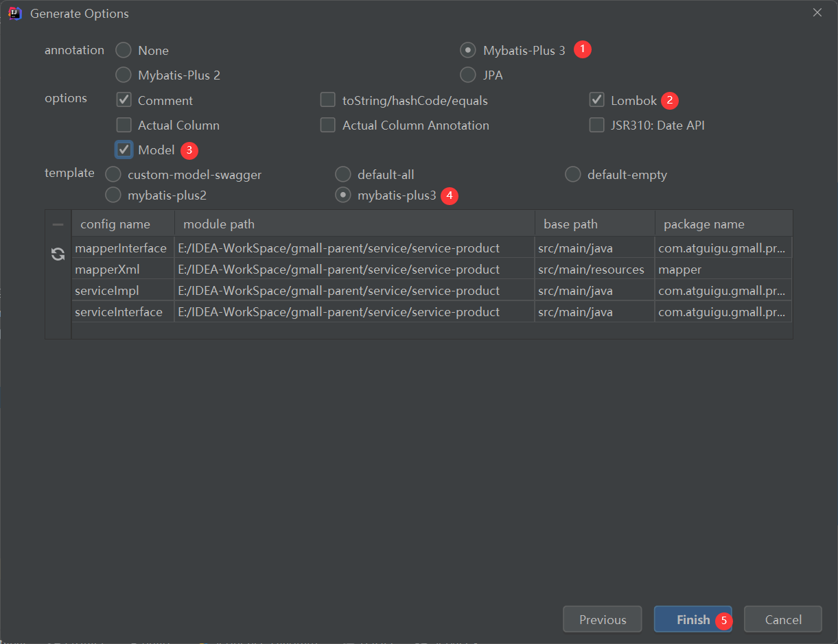Click module path cell of serviceImpl row

pos(355,290)
